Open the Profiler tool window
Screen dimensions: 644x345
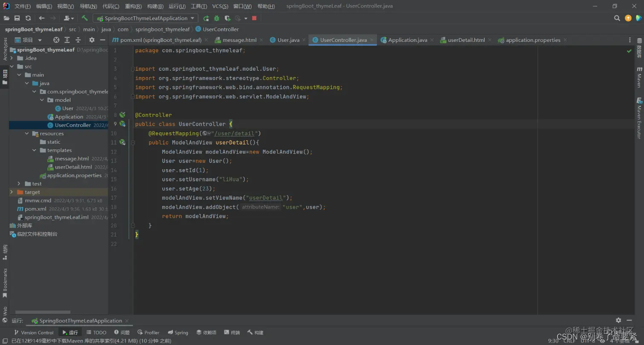pyautogui.click(x=149, y=332)
